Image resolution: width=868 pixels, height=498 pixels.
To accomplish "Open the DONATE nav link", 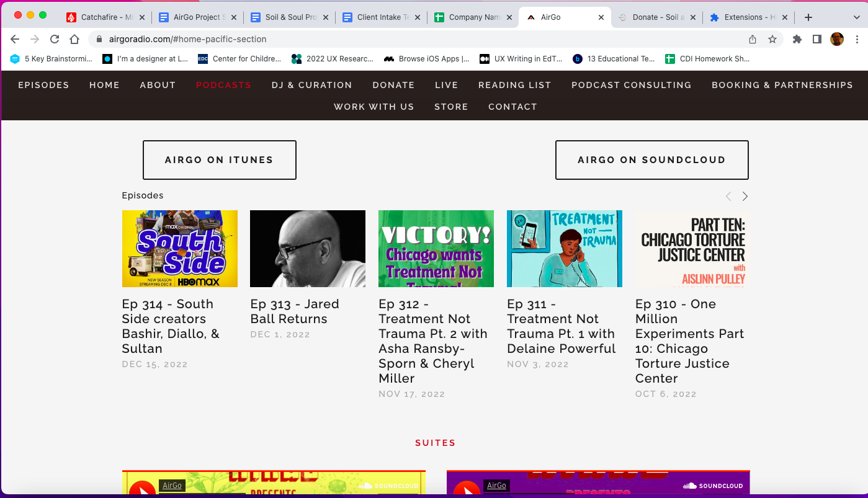I will pyautogui.click(x=393, y=85).
